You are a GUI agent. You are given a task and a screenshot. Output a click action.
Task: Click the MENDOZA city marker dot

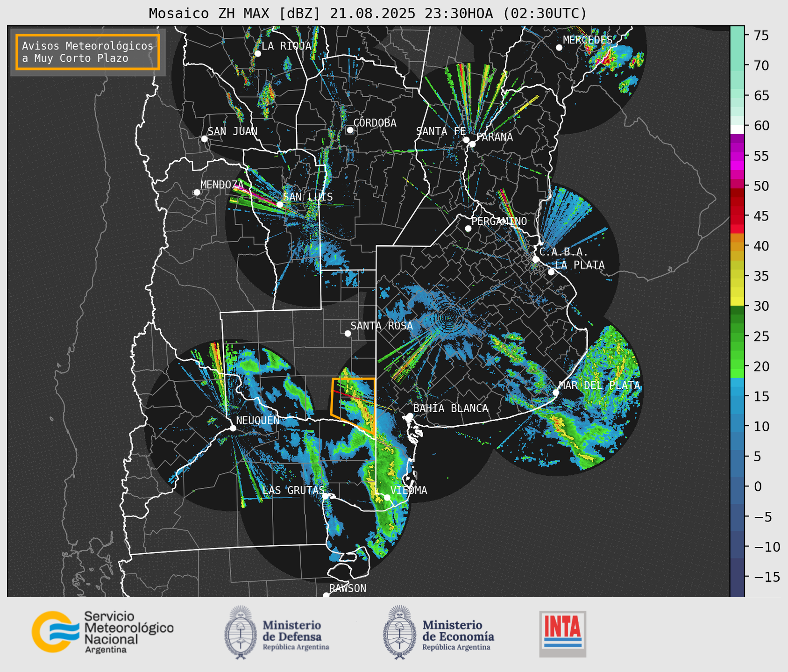click(x=197, y=193)
